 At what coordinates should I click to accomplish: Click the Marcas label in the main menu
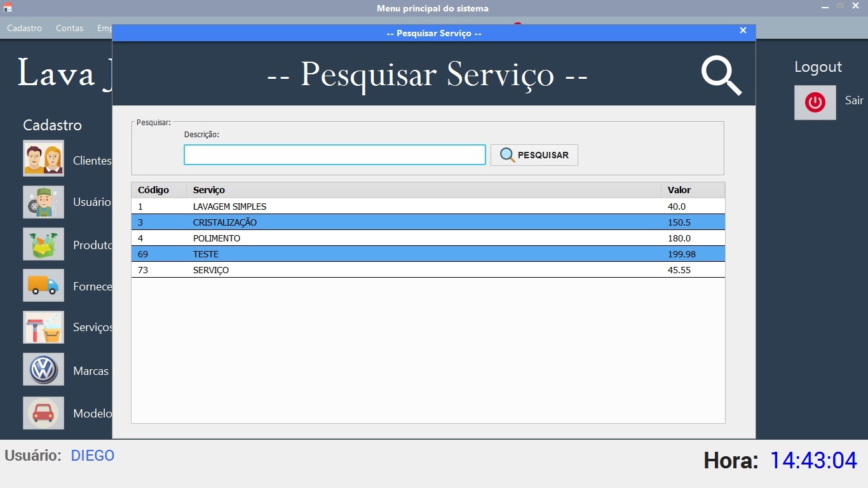pos(91,371)
